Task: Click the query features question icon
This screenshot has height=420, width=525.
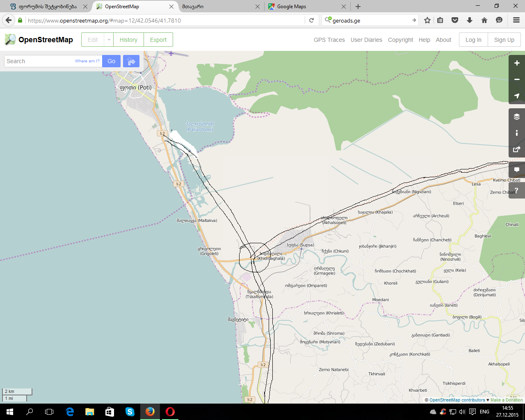Action: (x=517, y=190)
